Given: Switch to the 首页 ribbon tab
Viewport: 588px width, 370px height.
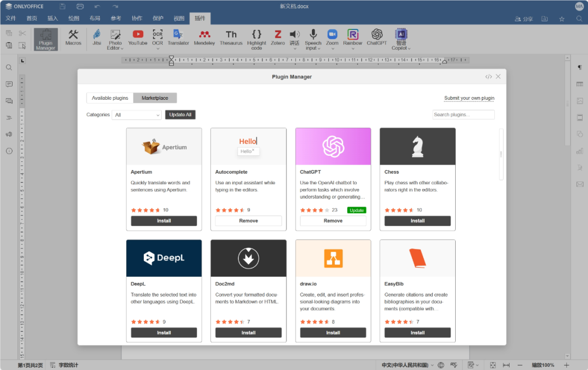Looking at the screenshot, I should (32, 19).
